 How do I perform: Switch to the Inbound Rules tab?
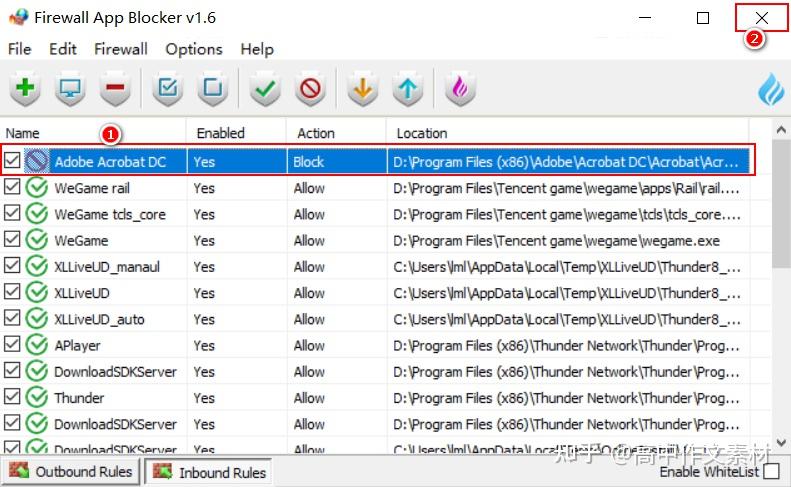pyautogui.click(x=208, y=472)
